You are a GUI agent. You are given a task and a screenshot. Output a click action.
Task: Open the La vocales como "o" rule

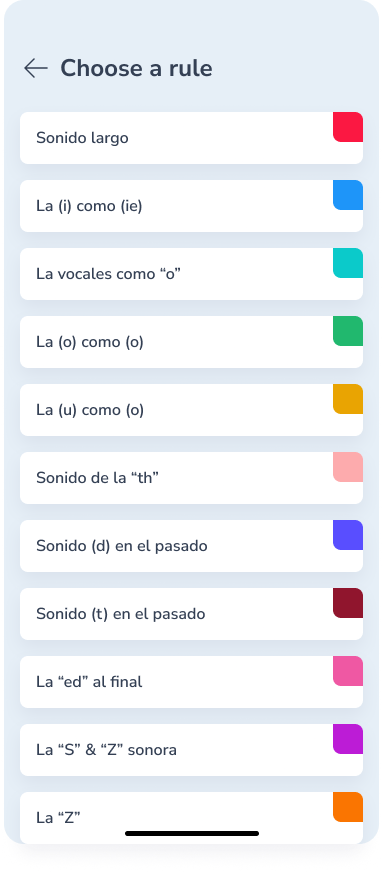pyautogui.click(x=191, y=274)
